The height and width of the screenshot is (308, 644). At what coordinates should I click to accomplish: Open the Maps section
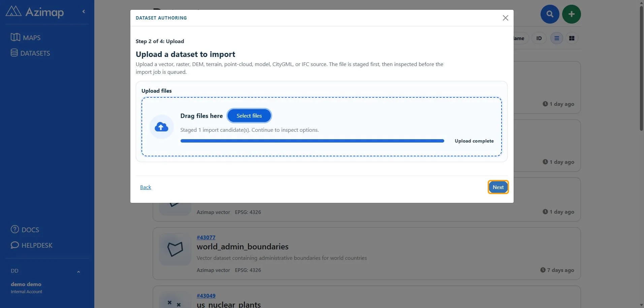[26, 37]
